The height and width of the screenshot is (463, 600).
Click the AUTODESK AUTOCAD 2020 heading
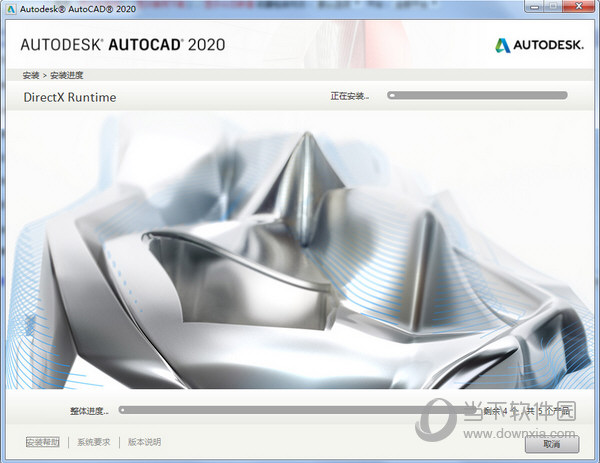[x=122, y=45]
